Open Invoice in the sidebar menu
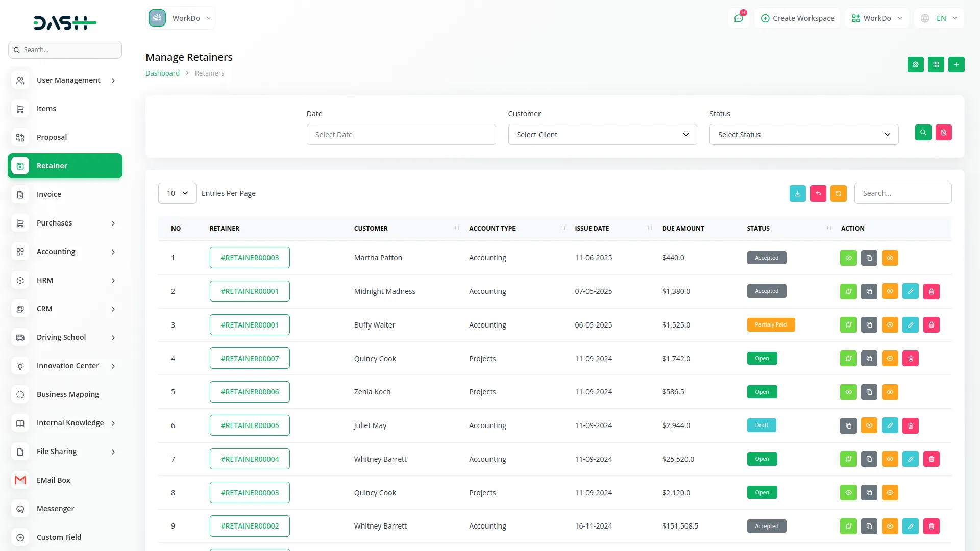The image size is (980, 551). coord(49,194)
